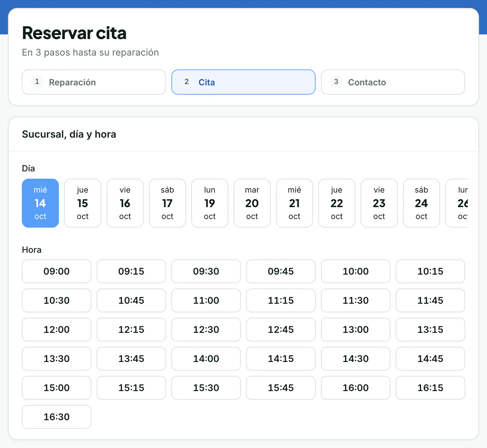Choose the 09:30 hour
This screenshot has height=448, width=487.
point(206,271)
